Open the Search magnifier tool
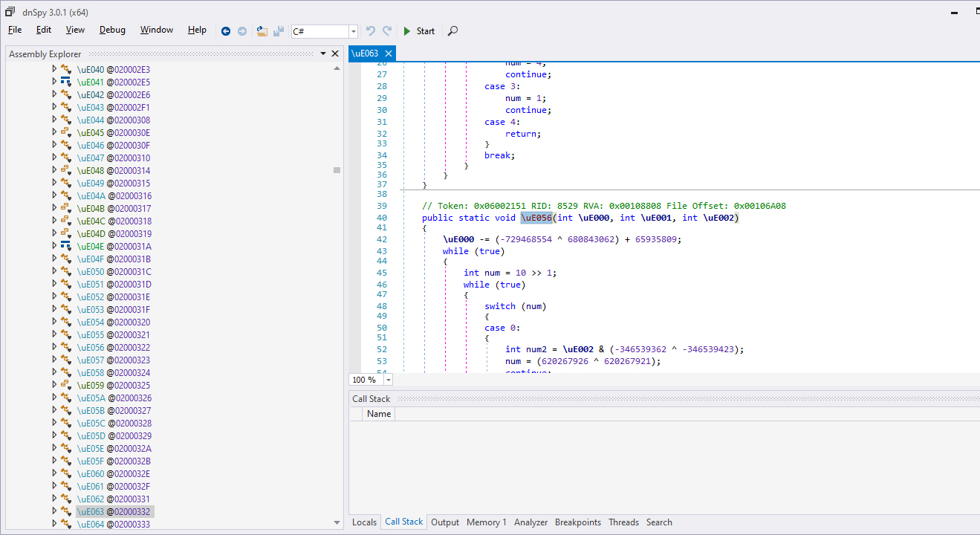980x535 pixels. [452, 31]
